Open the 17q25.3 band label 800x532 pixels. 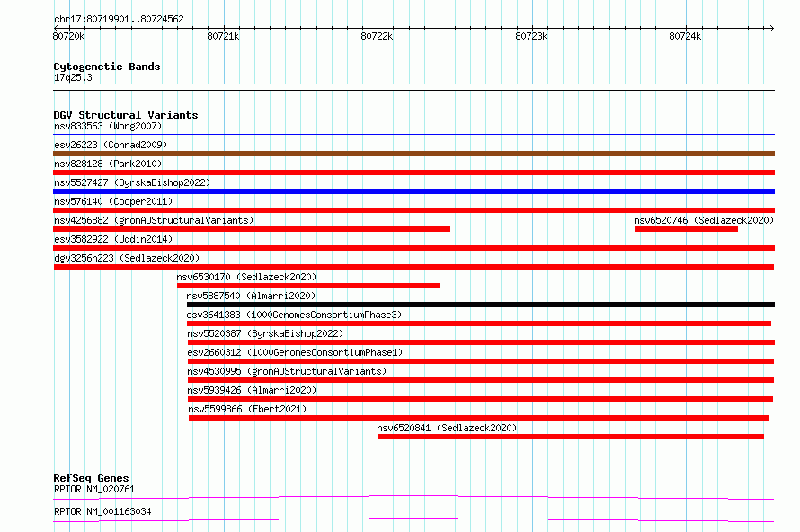(73, 77)
